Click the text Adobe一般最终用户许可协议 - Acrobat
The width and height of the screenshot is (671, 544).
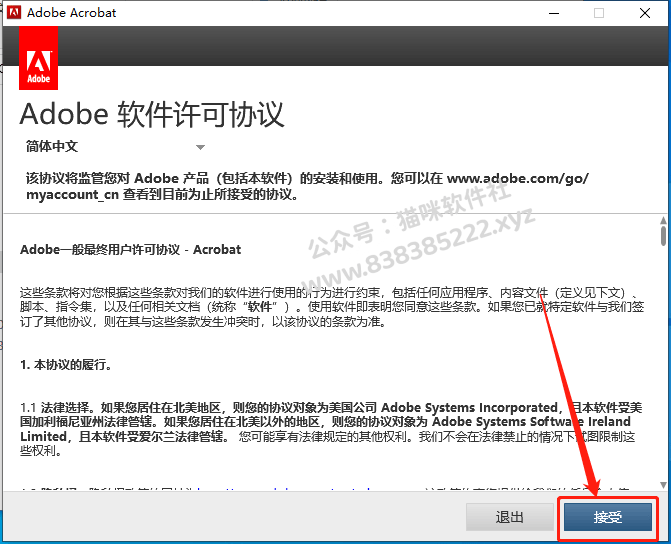(131, 250)
